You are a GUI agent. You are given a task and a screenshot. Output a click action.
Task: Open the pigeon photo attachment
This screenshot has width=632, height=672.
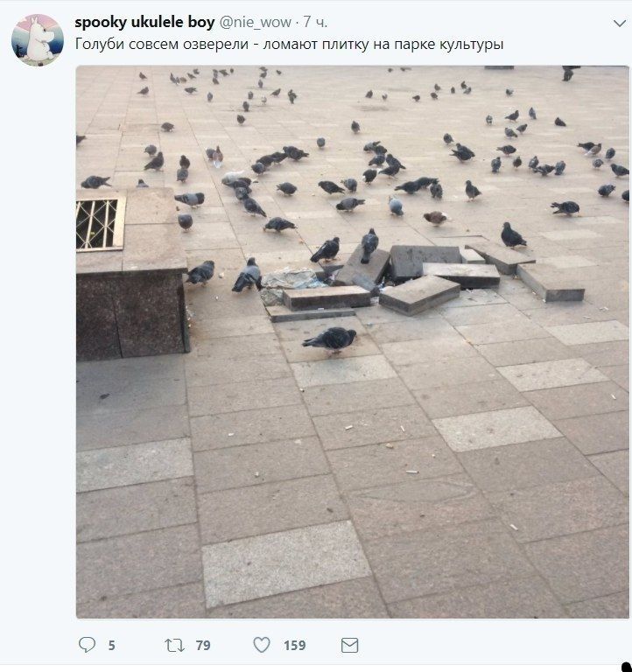coord(353,341)
